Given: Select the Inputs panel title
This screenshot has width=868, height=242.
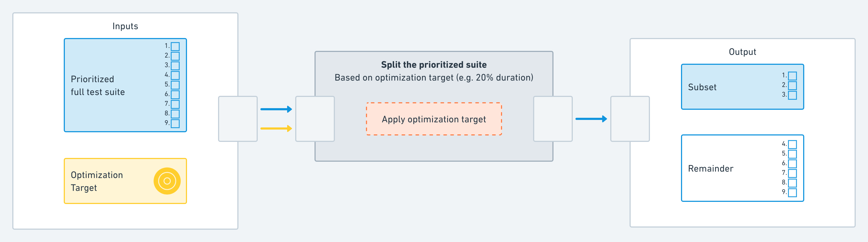Looking at the screenshot, I should pos(125,26).
